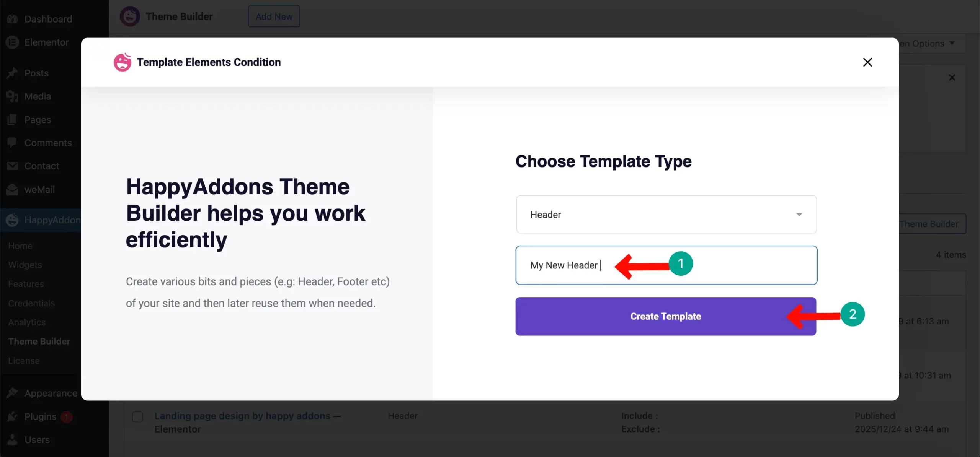Screen dimensions: 980x457
Task: Open the Dashboard sidebar icon
Action: click(13, 19)
